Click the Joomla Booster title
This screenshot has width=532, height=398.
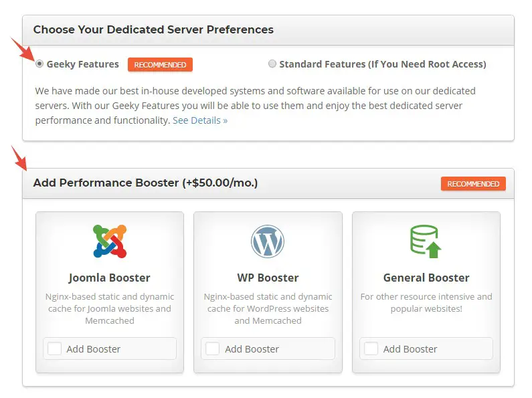110,278
